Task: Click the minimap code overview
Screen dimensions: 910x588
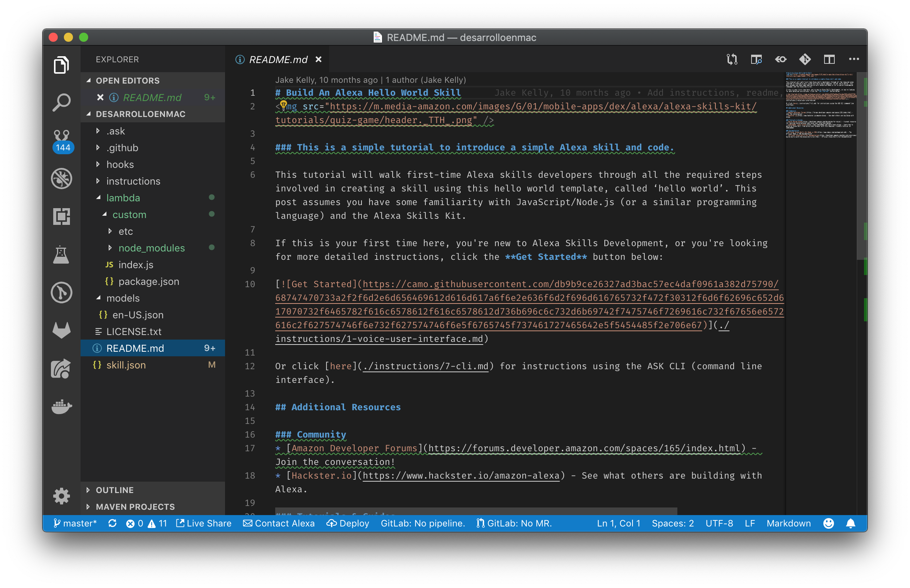Action: (821, 105)
